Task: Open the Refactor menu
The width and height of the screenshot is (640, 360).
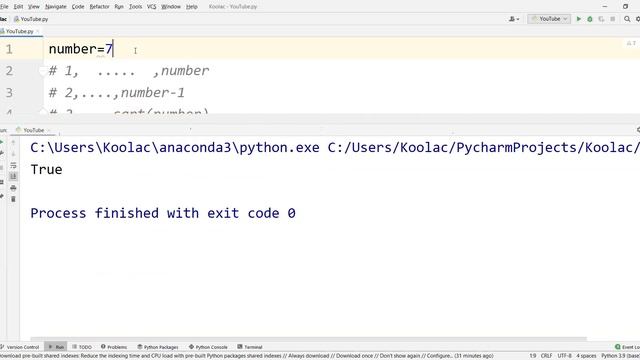Action: coord(99,7)
